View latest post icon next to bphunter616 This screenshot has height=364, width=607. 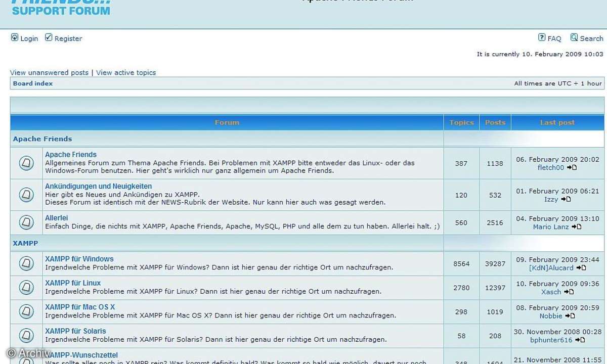(580, 340)
